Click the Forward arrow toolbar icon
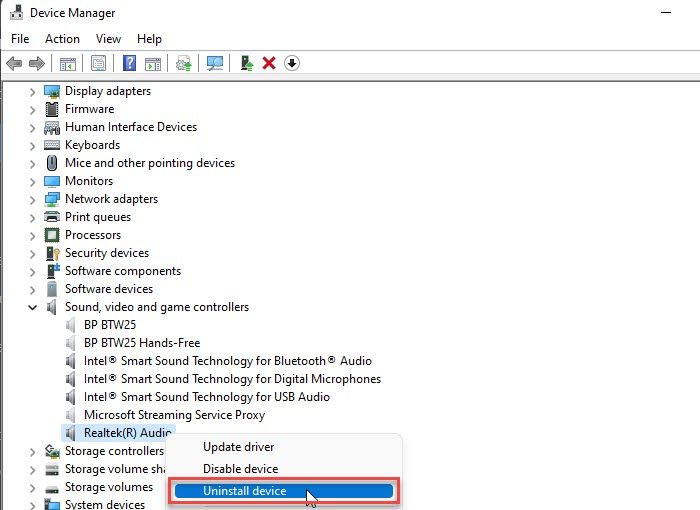 point(37,63)
